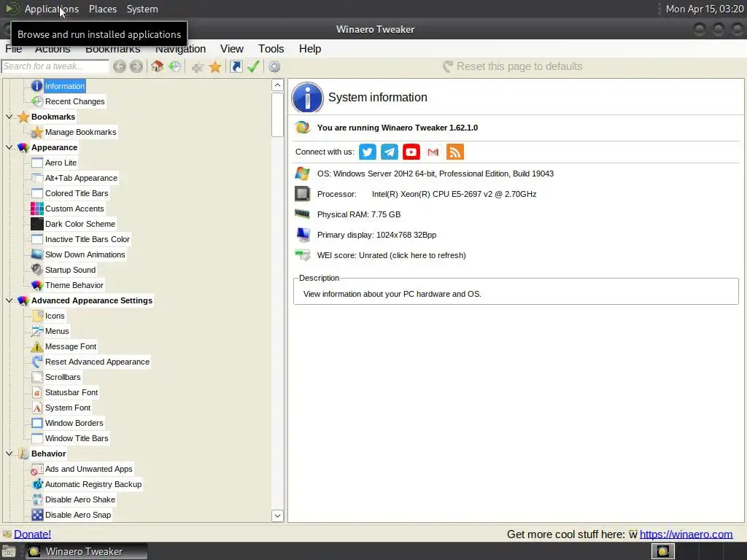Select Statusbar Font in the tree
The height and width of the screenshot is (560, 747).
pos(71,392)
